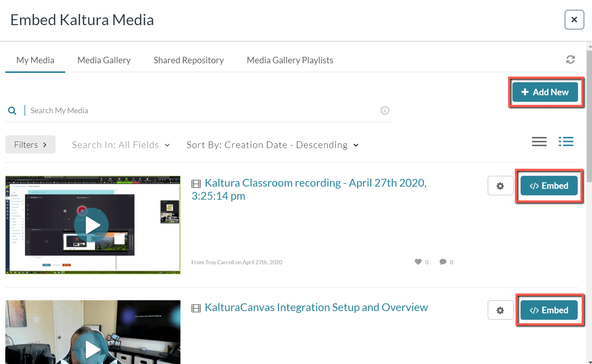
Task: Open the Media Gallery tab
Action: 104,60
